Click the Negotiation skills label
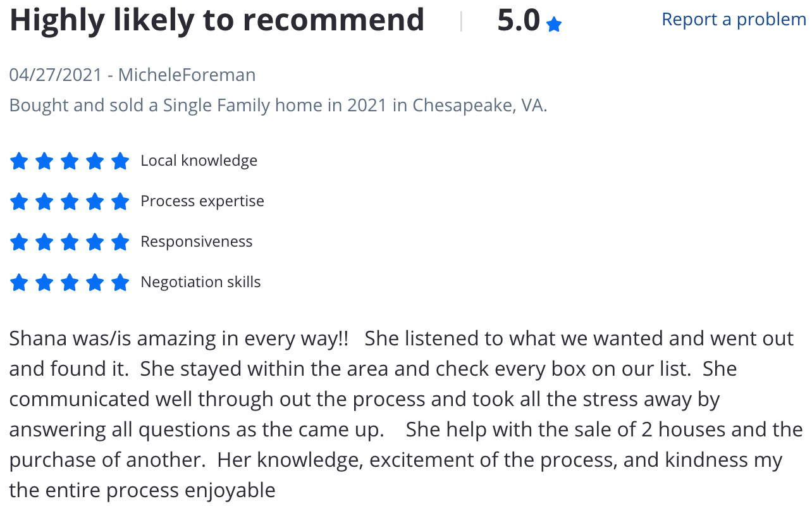This screenshot has width=812, height=506. 200,282
